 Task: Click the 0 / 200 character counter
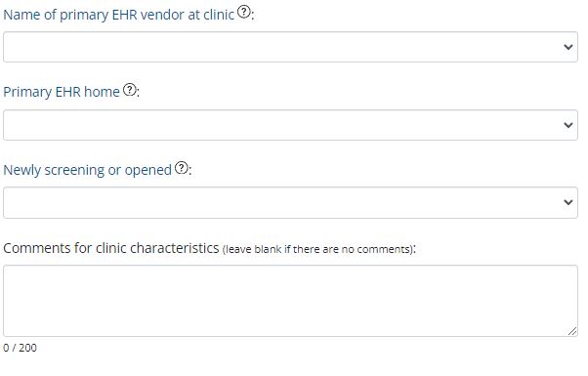[20, 348]
